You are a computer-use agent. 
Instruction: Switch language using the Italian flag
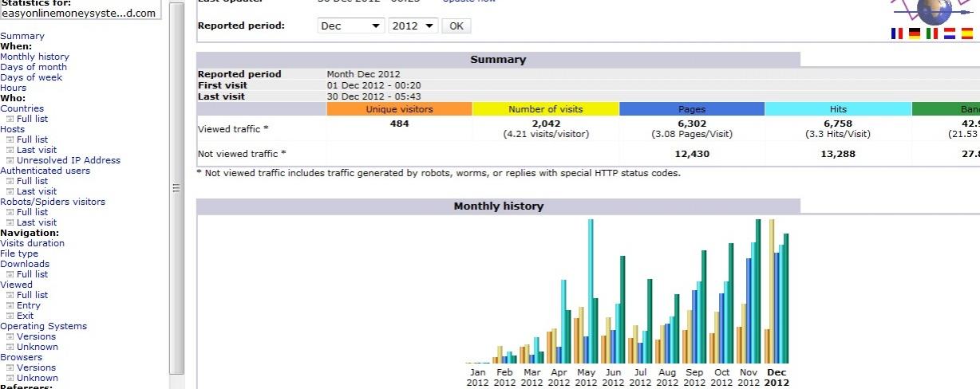(932, 33)
